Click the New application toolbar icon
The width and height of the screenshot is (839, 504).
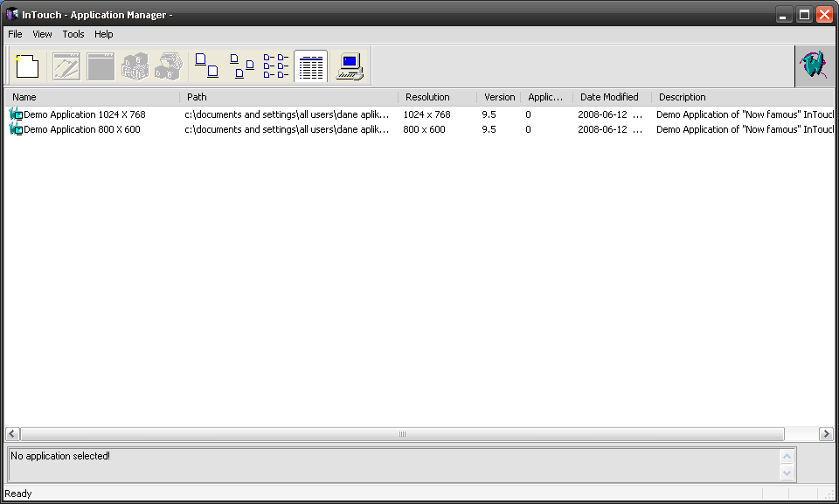coord(28,66)
